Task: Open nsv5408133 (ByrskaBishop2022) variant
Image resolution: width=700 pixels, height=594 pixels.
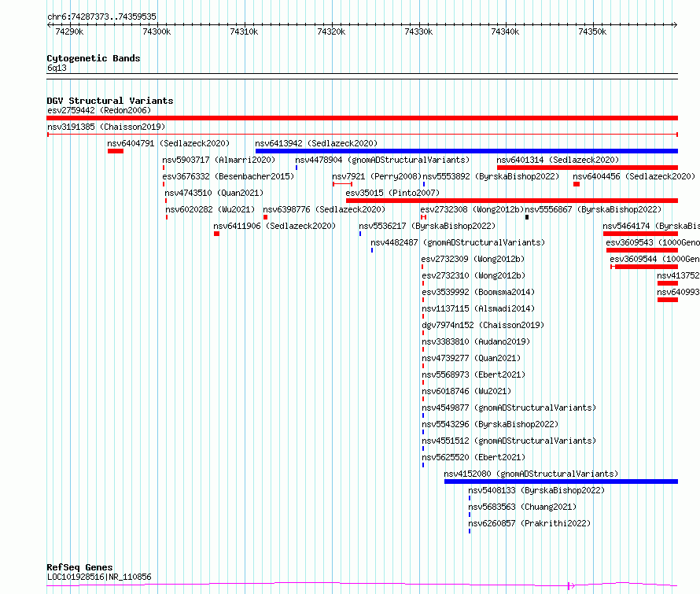Action: [x=536, y=490]
